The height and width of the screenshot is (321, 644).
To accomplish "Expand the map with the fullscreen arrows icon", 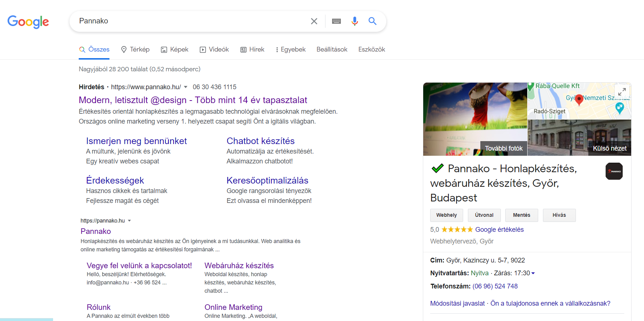I will coord(622,91).
